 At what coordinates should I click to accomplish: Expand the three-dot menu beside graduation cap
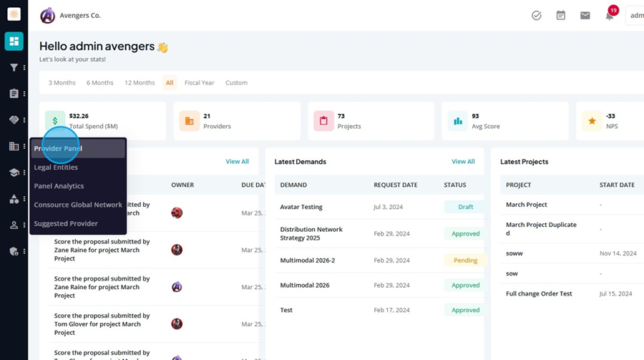pyautogui.click(x=24, y=172)
